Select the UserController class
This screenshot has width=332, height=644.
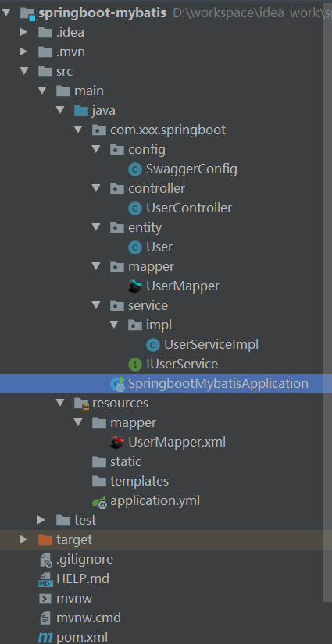tap(189, 208)
